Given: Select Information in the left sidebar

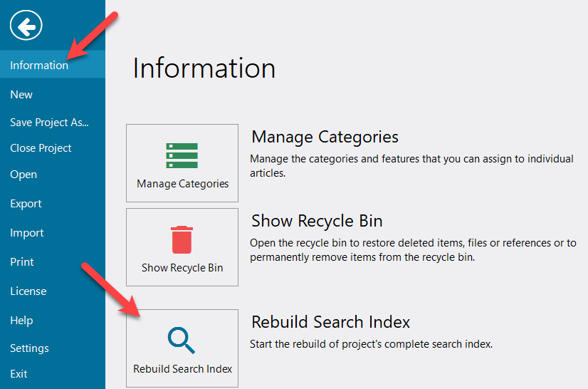Looking at the screenshot, I should 39,65.
